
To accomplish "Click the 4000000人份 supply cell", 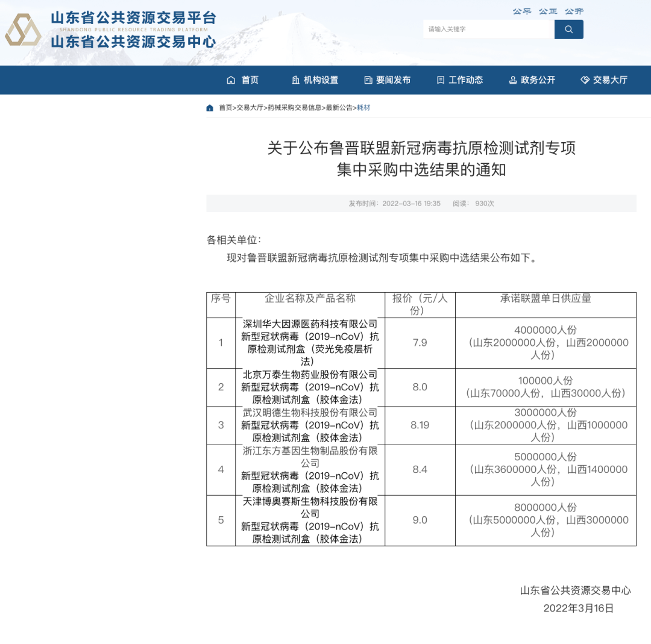I will 546,343.
